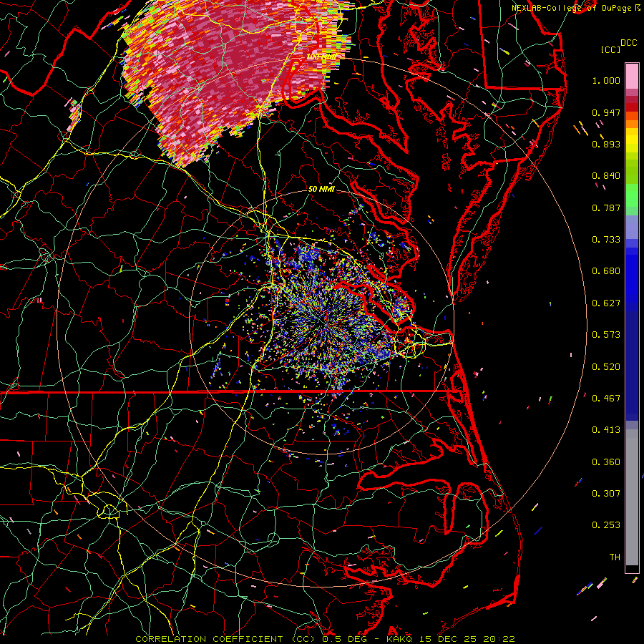644x644 pixels.
Task: Click the Correlation Coefficient product caption at the bottom
Action: click(x=325, y=639)
